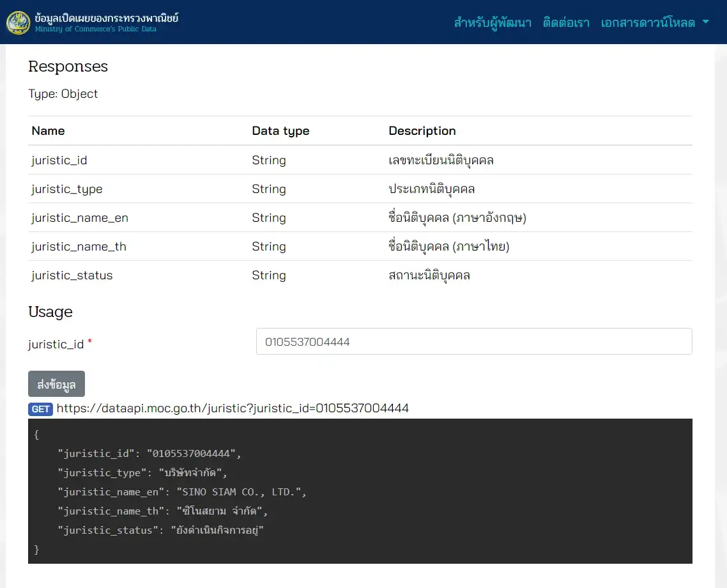This screenshot has height=588, width=727.
Task: Click the Description column header
Action: pos(422,131)
